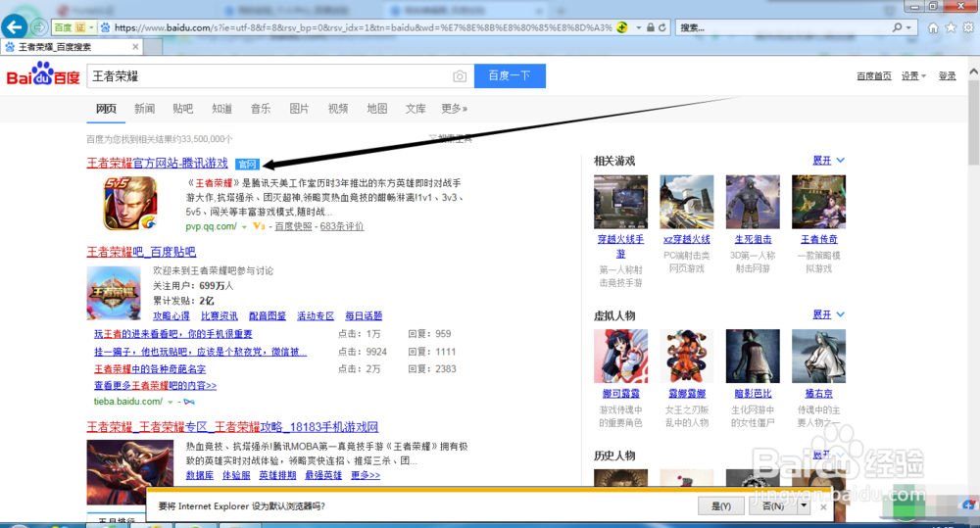Click the 生死狙击 game thumbnail
Viewport: 980px width, 528px height.
(x=753, y=202)
